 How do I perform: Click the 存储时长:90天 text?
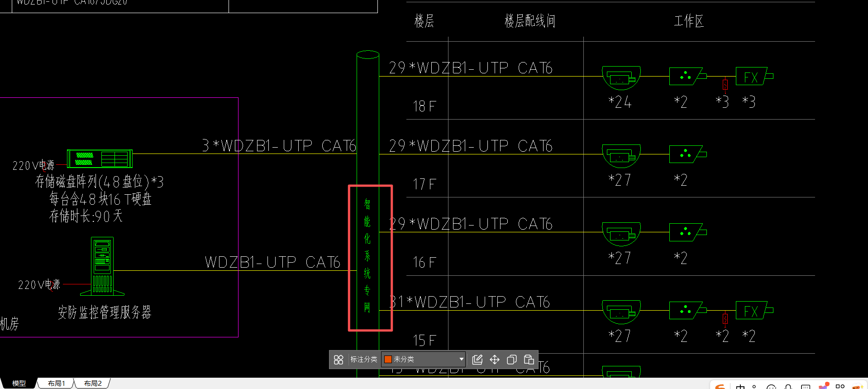[x=86, y=216]
